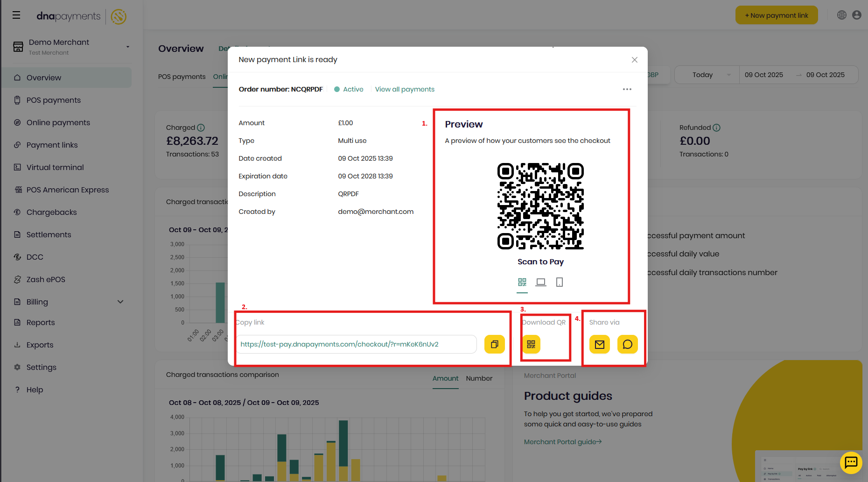Collapse the Billing section in the sidebar

120,302
